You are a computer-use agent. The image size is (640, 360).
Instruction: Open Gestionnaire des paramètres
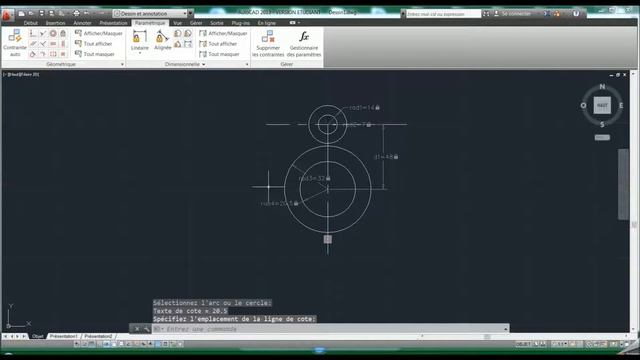[x=304, y=44]
